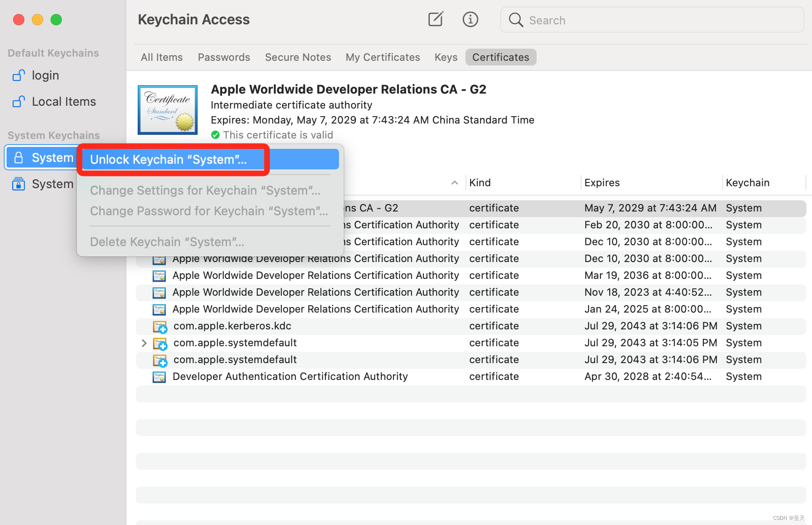Select the Certificates tab
This screenshot has width=812, height=525.
point(501,57)
